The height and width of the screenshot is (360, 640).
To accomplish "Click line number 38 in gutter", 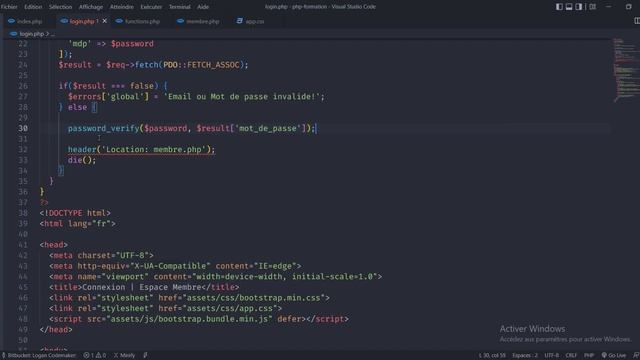I will [x=23, y=213].
